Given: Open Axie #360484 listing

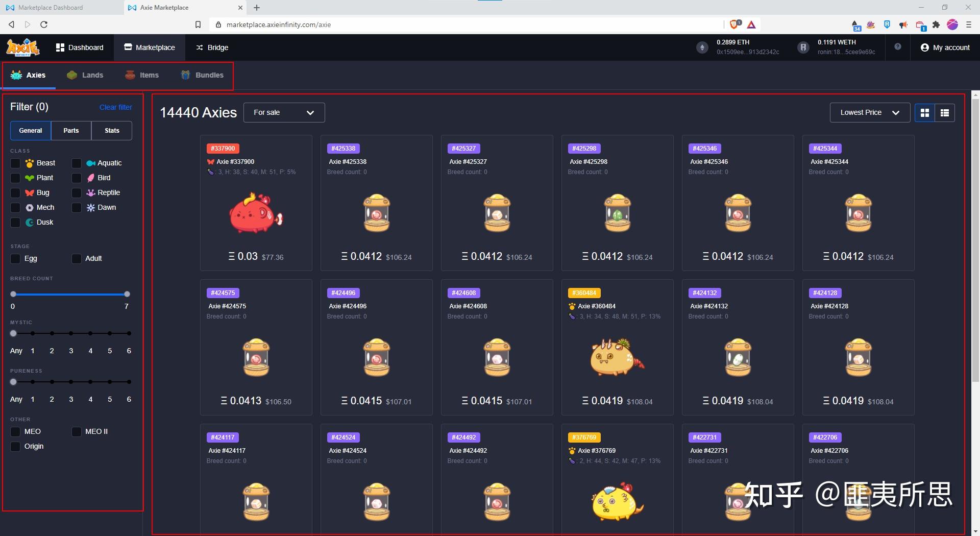Looking at the screenshot, I should [617, 347].
